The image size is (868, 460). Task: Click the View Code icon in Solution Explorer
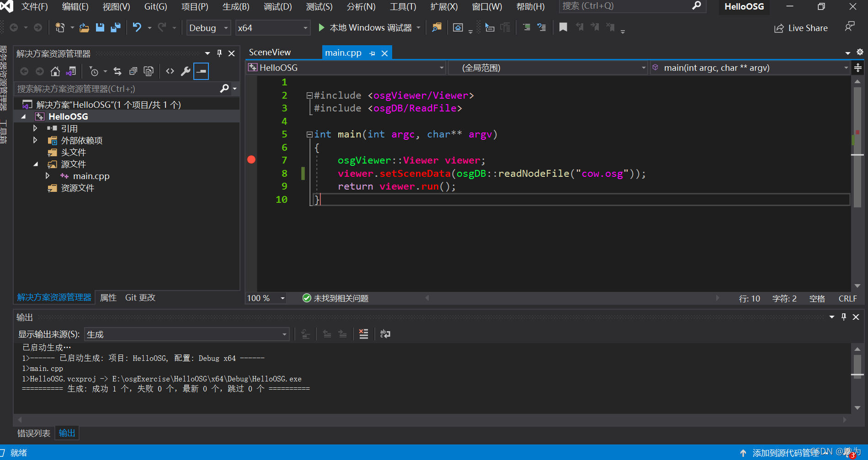[x=170, y=71]
